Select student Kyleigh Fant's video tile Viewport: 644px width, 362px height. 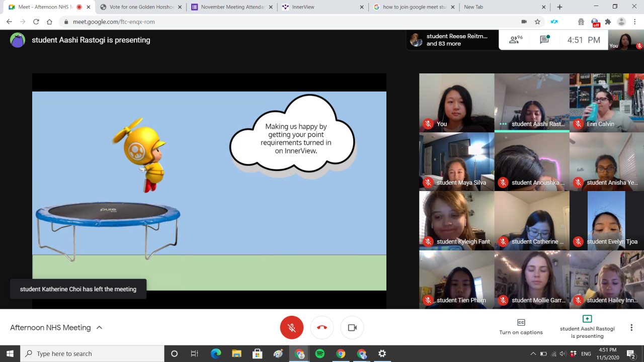(x=457, y=221)
